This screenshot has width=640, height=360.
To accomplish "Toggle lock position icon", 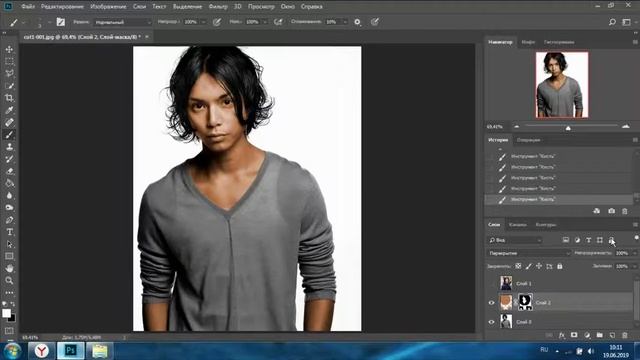I will (x=539, y=266).
